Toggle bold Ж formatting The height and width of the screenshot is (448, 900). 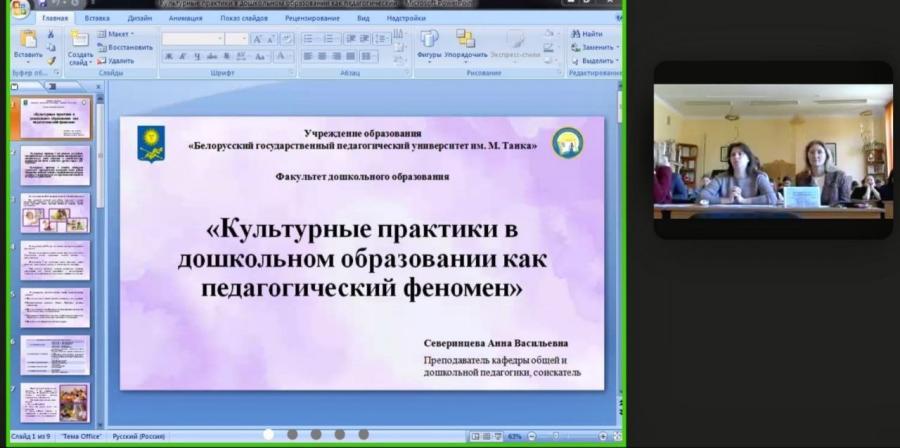[169, 56]
